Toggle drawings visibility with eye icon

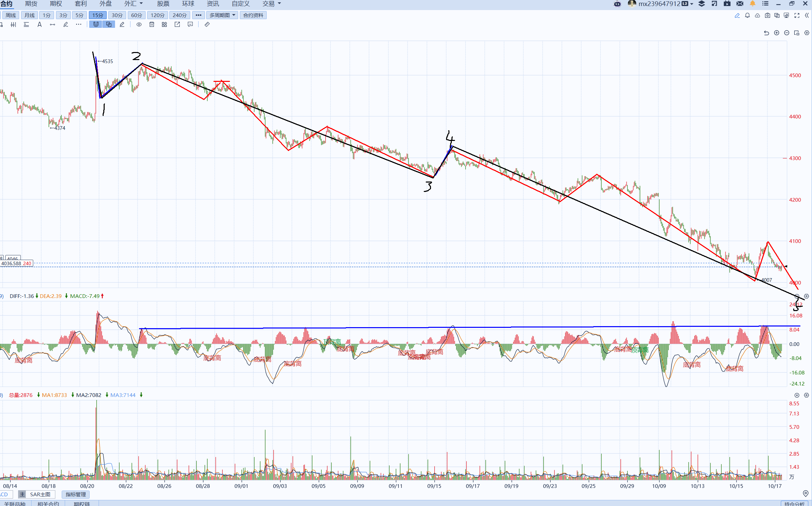(x=139, y=24)
